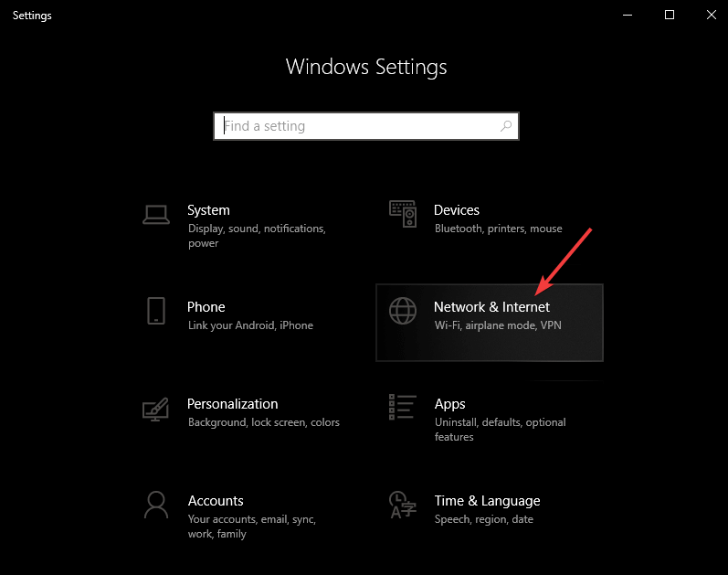Click 'Background, lock screen, colors' description
This screenshot has height=575, width=728.
(x=264, y=422)
